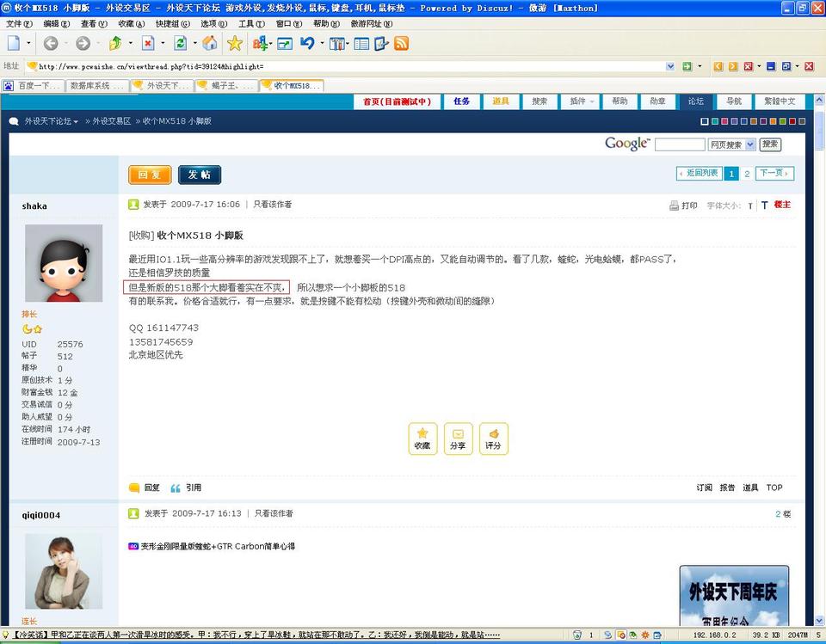
Task: Click the printer icon beside 打印
Action: click(x=675, y=205)
